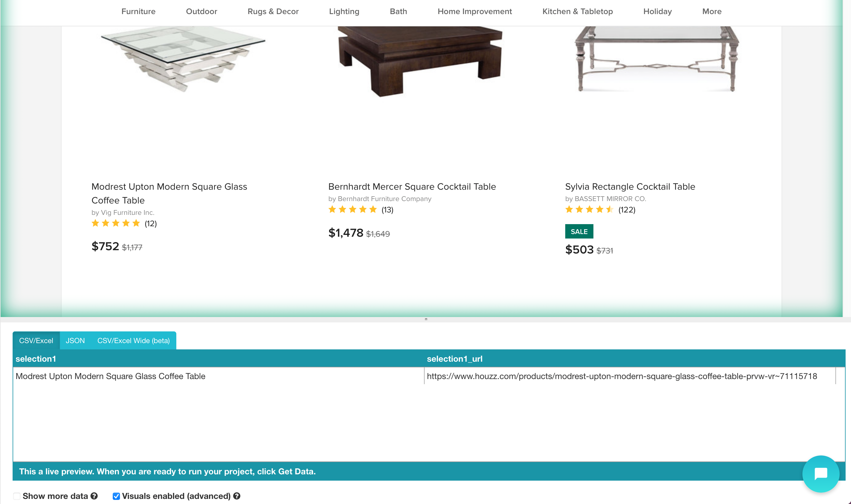Open the CSV/Excel Wide beta tab
851x504 pixels.
click(133, 340)
